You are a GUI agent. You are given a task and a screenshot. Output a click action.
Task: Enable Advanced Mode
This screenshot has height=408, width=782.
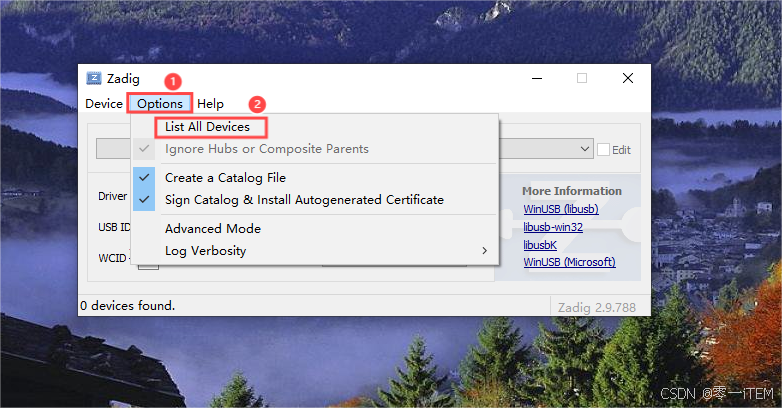click(315, 229)
